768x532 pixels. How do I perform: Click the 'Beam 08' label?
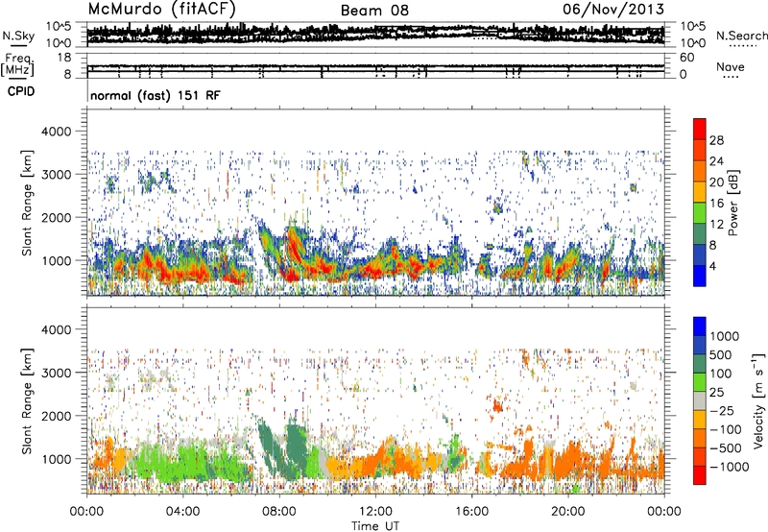pyautogui.click(x=374, y=11)
